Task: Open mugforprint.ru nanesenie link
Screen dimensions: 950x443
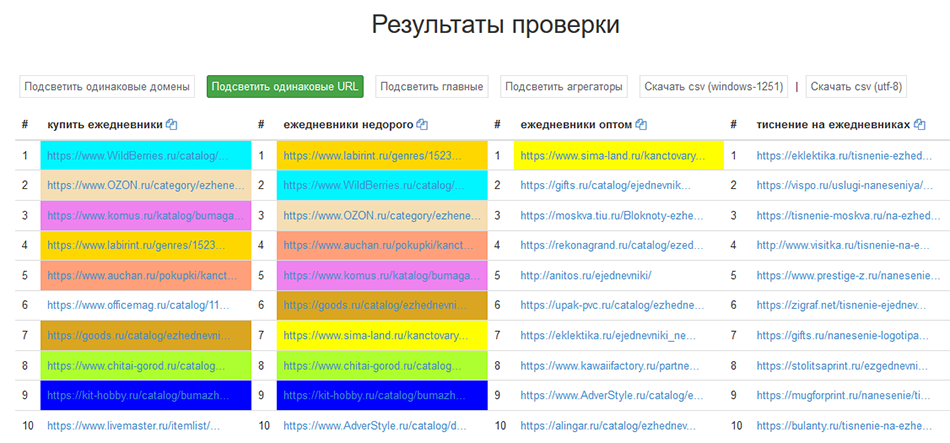Action: 843,396
